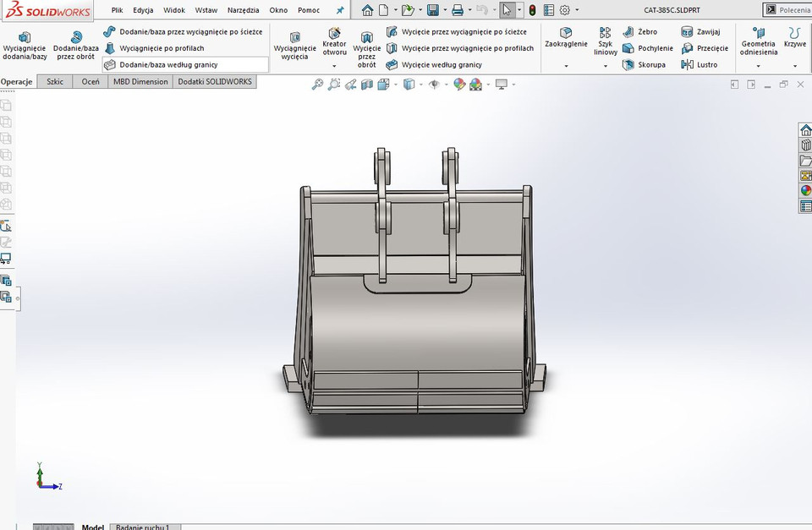Open the View Orientation dropdown arrow
Image resolution: width=812 pixels, height=530 pixels.
pyautogui.click(x=420, y=84)
